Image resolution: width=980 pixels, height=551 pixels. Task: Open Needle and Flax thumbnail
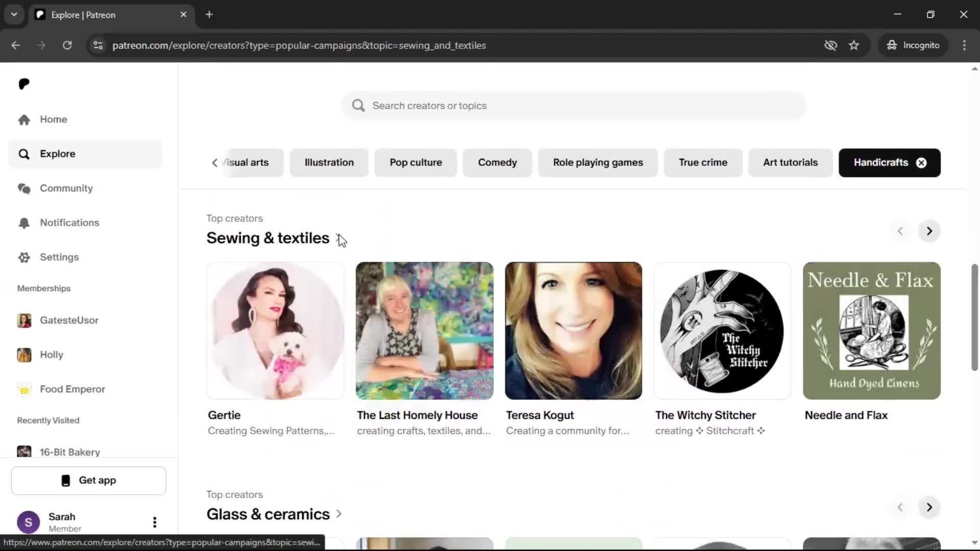click(x=872, y=331)
